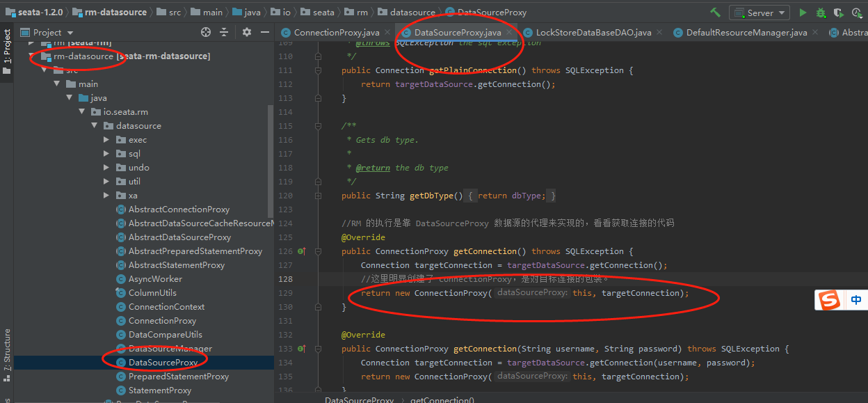This screenshot has width=868, height=403.
Task: Click targetDataSource in line 127 code
Action: pos(546,264)
